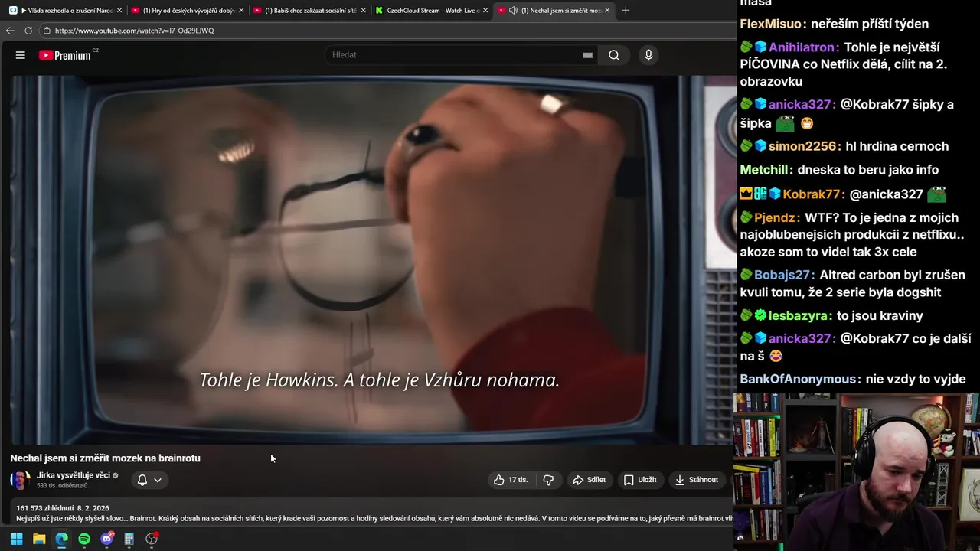Open Spotify from taskbar
The width and height of the screenshot is (980, 551).
tap(84, 539)
